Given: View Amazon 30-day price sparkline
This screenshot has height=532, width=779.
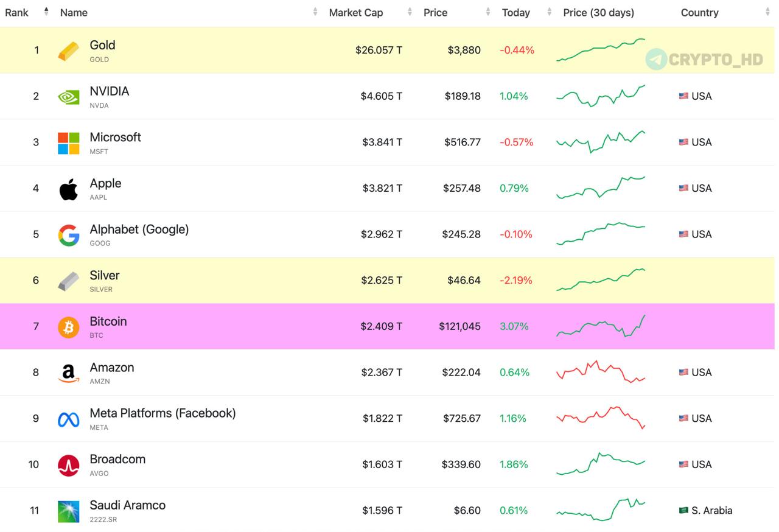Looking at the screenshot, I should point(601,372).
